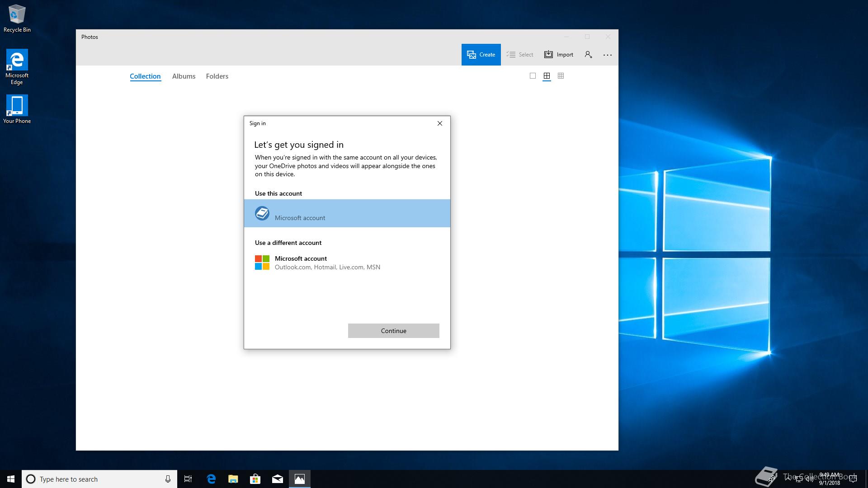Open the Import option in Photos
The image size is (868, 488).
pyautogui.click(x=559, y=55)
